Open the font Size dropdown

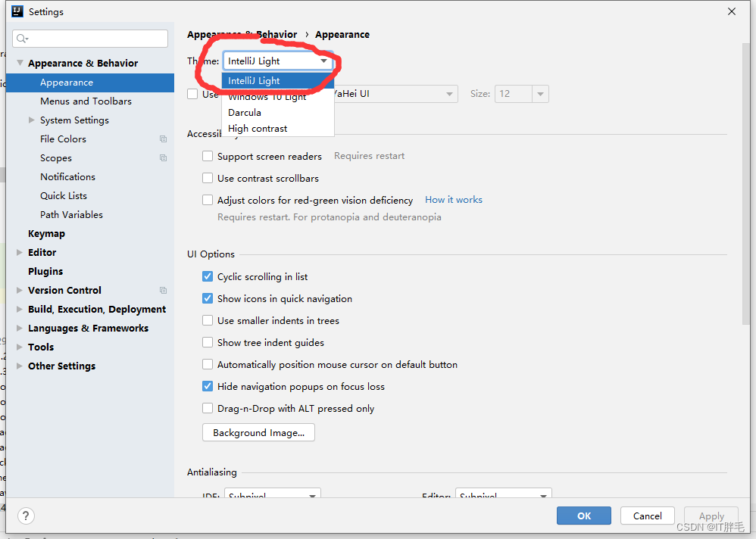pos(540,94)
